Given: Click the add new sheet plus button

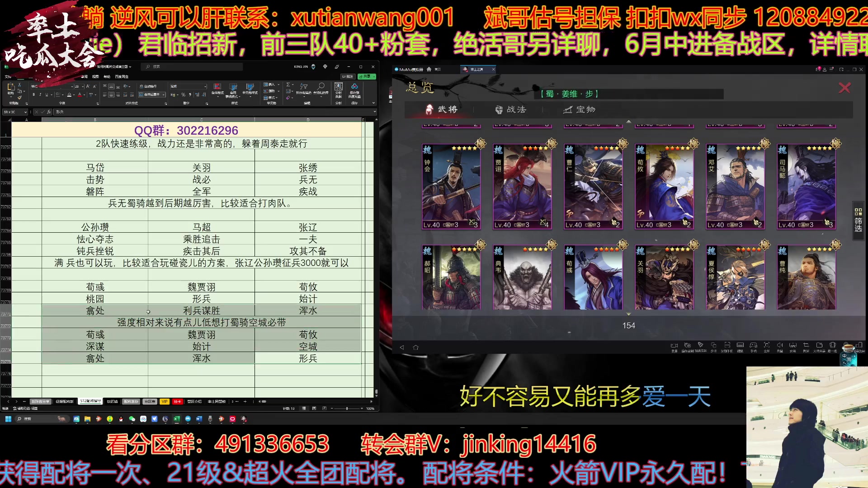Looking at the screenshot, I should pyautogui.click(x=245, y=401).
